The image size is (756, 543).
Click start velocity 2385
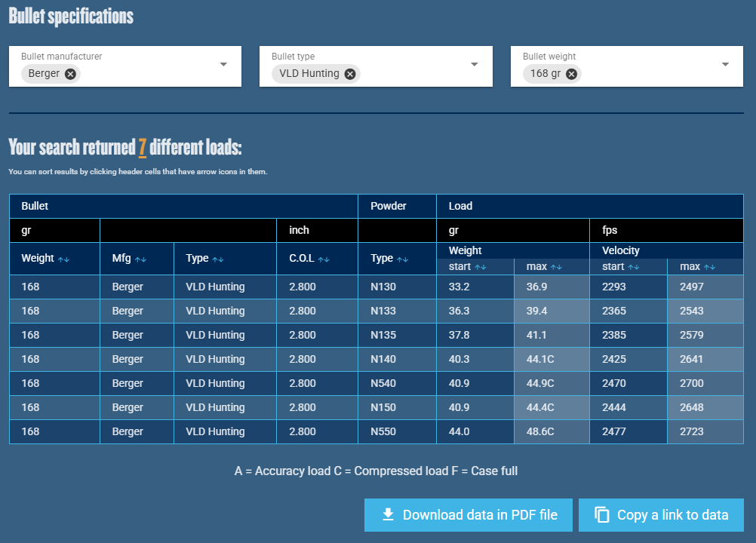coord(613,336)
